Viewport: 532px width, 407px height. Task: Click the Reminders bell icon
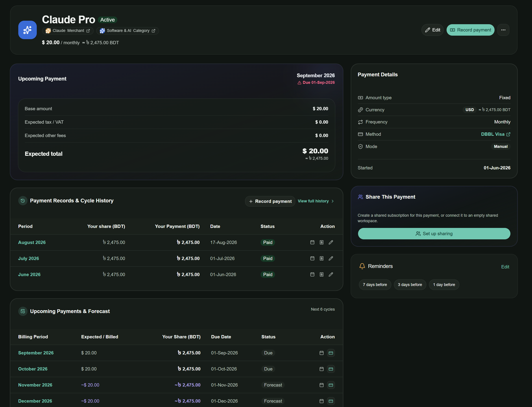362,266
